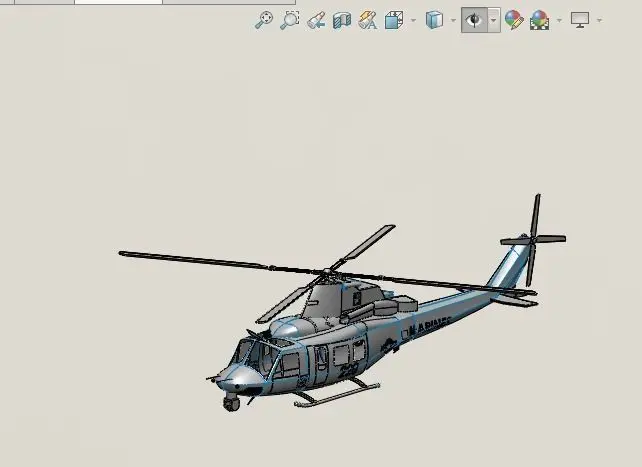Click Apply Scene icon
642x467 pixels.
tap(540, 20)
